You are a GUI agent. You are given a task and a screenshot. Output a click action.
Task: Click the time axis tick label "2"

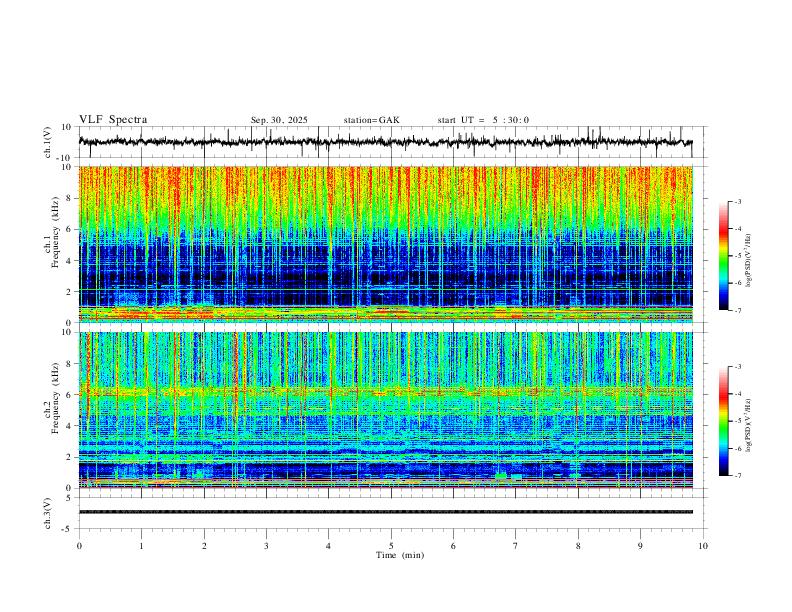[204, 546]
